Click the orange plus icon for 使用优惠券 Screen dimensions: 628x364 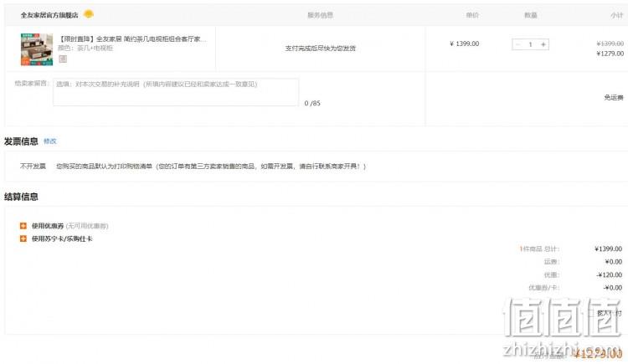[x=23, y=226]
